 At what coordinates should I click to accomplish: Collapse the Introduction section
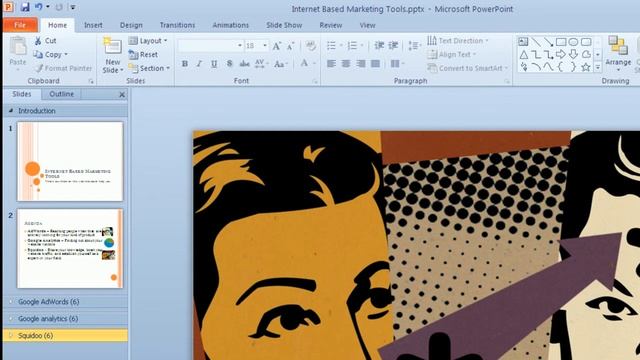[11, 111]
